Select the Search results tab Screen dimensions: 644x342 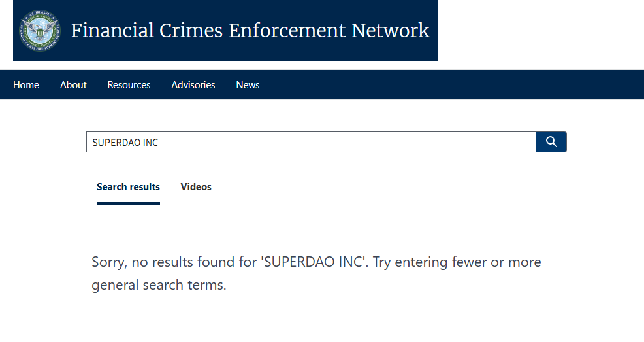pos(128,187)
